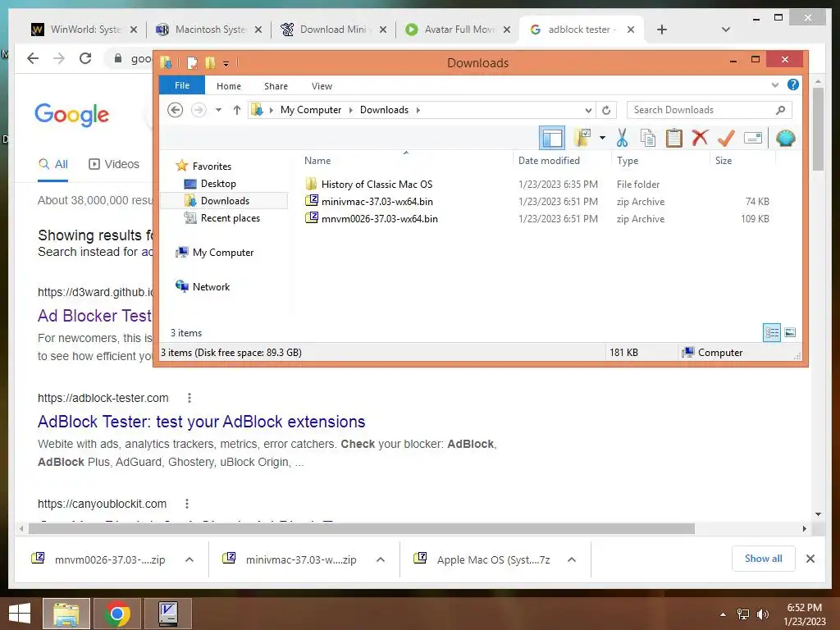Image resolution: width=840 pixels, height=630 pixels.
Task: Open the Home ribbon tab
Action: coord(229,85)
